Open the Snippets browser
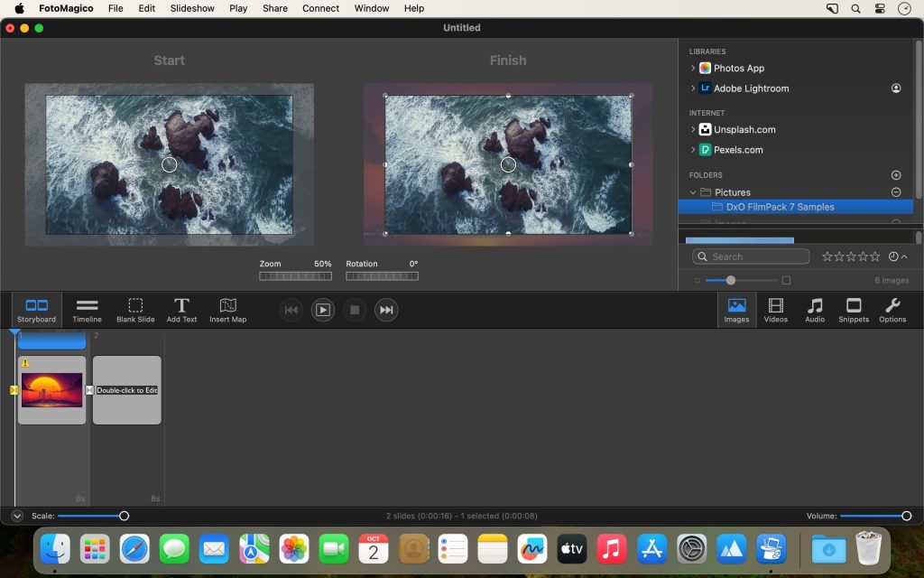This screenshot has width=924, height=578. pyautogui.click(x=853, y=310)
